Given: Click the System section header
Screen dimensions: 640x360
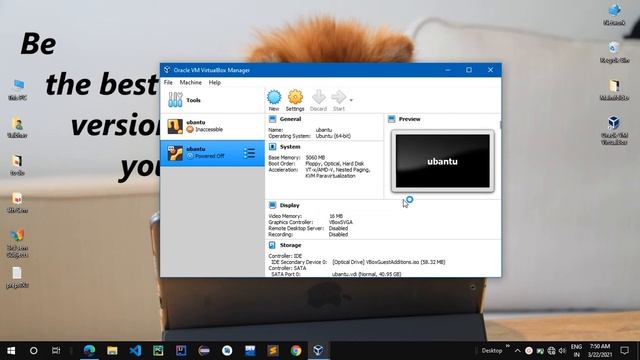Looking at the screenshot, I should coord(290,147).
